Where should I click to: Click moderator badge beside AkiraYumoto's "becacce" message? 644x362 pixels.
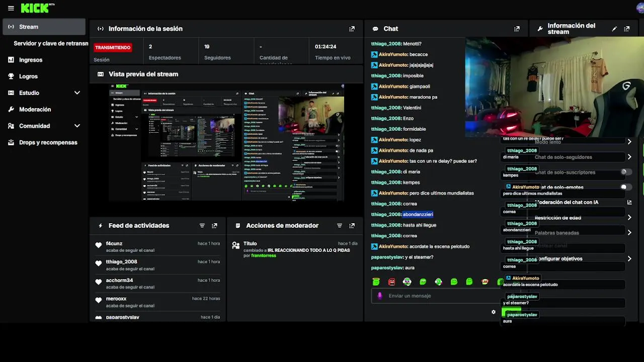374,54
